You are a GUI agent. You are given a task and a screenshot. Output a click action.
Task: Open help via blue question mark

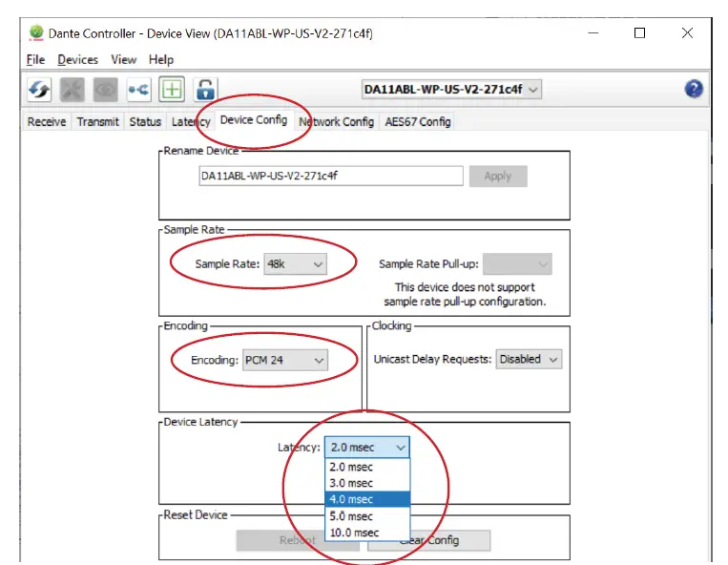[x=694, y=89]
